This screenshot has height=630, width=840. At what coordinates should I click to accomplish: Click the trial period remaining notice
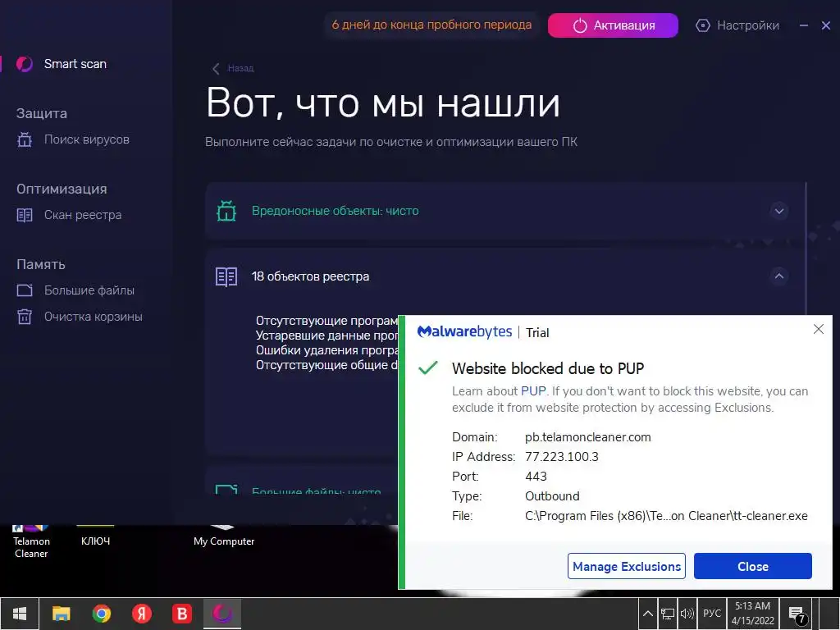pyautogui.click(x=431, y=25)
